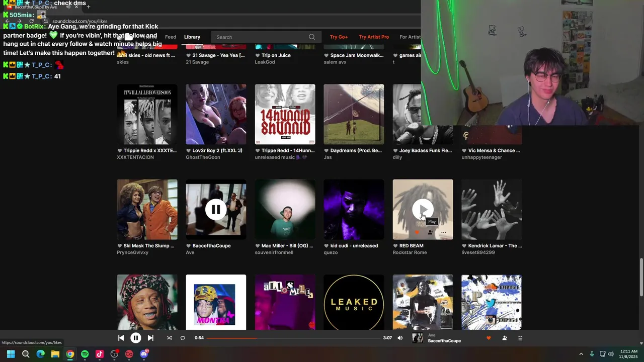Open uploader GhostTheGoon profile
This screenshot has width=644, height=362.
pyautogui.click(x=203, y=157)
